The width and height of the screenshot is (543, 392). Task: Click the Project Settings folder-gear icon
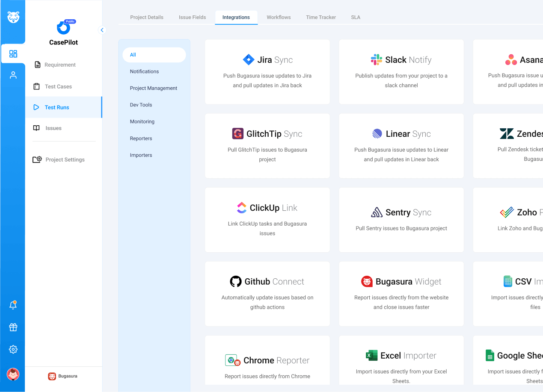click(x=37, y=159)
